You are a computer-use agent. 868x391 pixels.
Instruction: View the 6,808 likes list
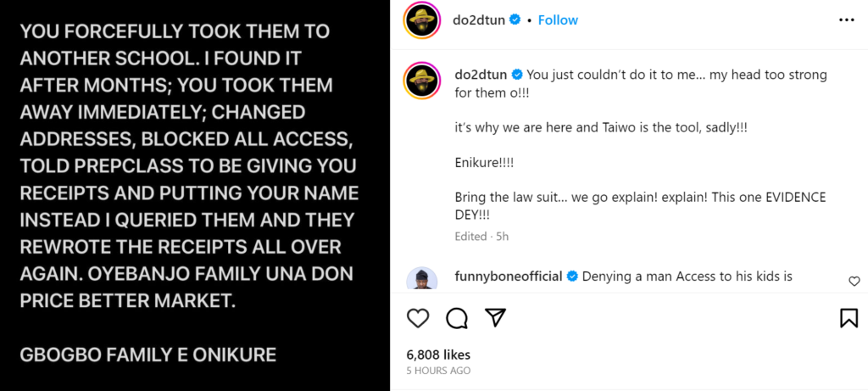[438, 355]
